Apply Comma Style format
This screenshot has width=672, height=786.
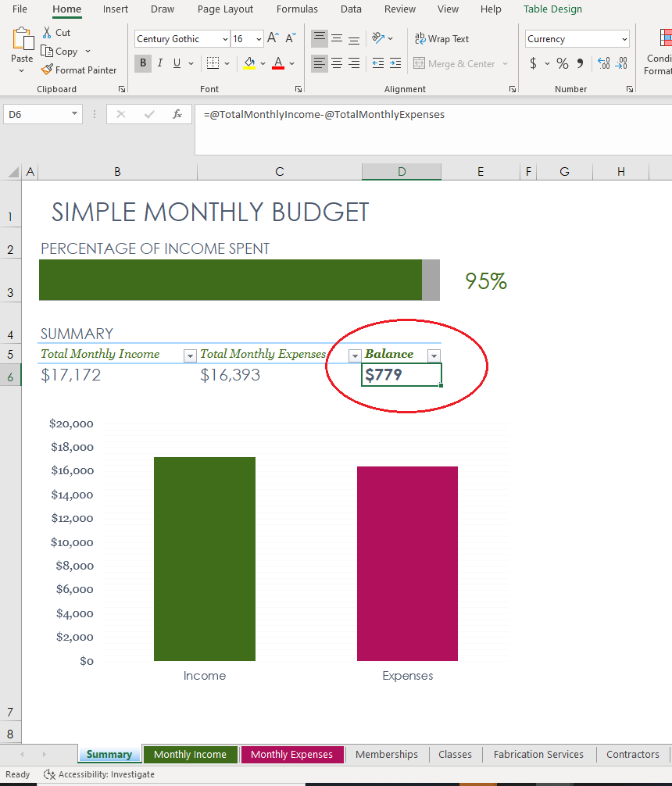(x=581, y=63)
